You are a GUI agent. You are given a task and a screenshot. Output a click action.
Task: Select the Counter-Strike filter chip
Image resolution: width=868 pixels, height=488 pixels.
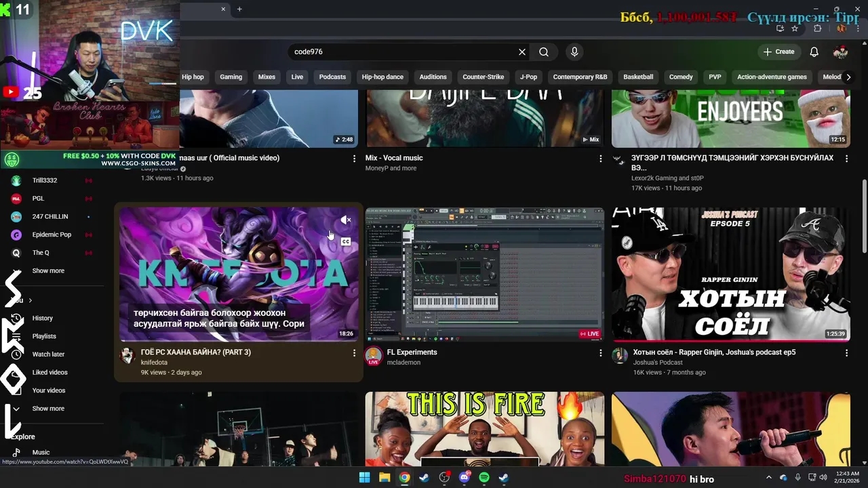pos(483,77)
